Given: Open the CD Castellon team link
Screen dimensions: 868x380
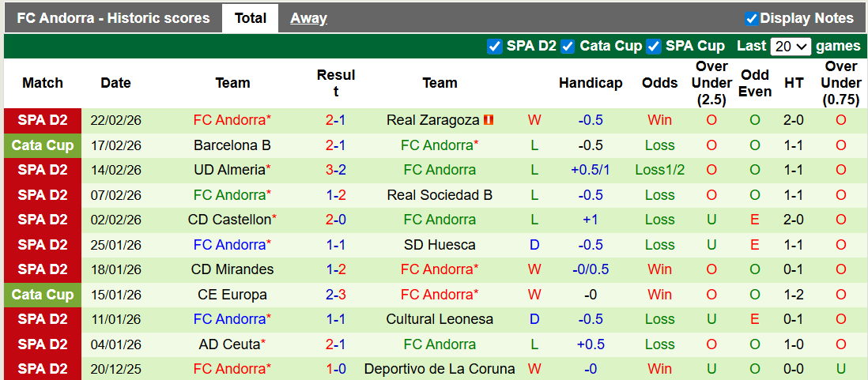Looking at the screenshot, I should pyautogui.click(x=229, y=220).
